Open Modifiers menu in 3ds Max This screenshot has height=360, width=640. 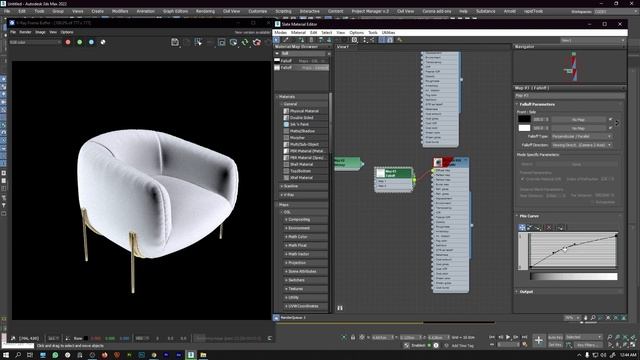(x=120, y=11)
